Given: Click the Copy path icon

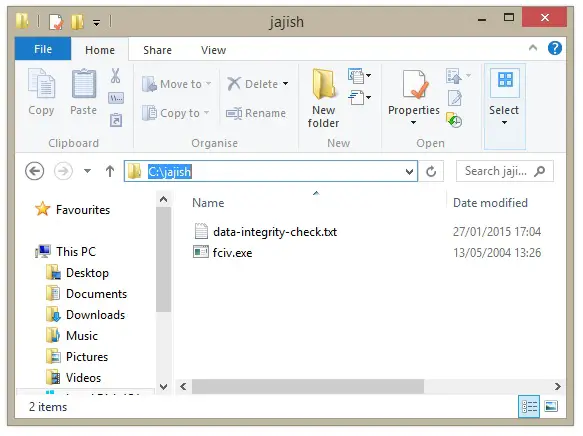Looking at the screenshot, I should [116, 98].
